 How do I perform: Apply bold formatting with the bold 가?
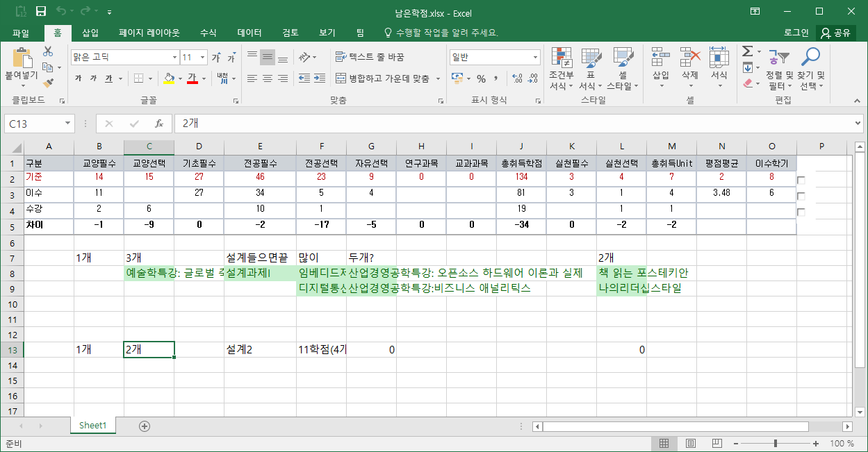click(x=79, y=78)
